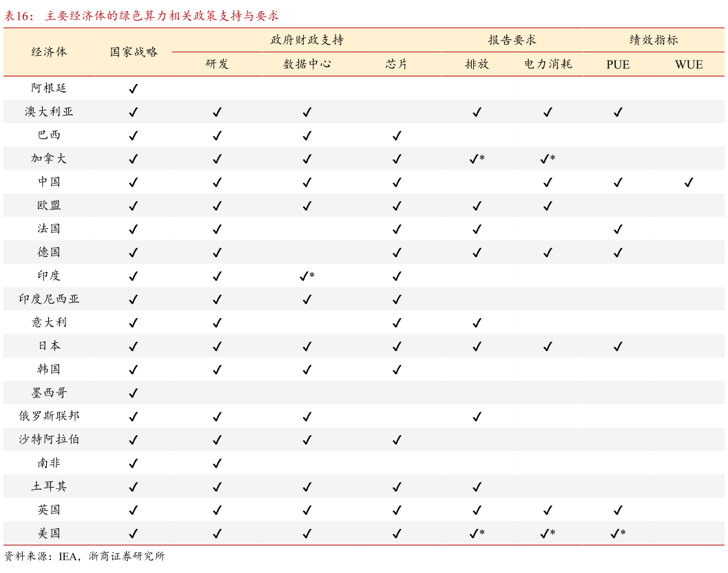Click the 欧盟 电力消耗 checkmark
728x573 pixels.
pyautogui.click(x=548, y=206)
